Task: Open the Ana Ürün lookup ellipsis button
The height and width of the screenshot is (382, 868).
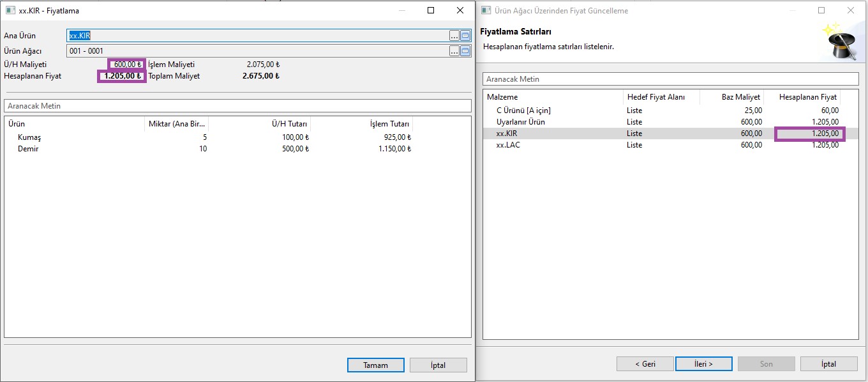Action: coord(454,36)
